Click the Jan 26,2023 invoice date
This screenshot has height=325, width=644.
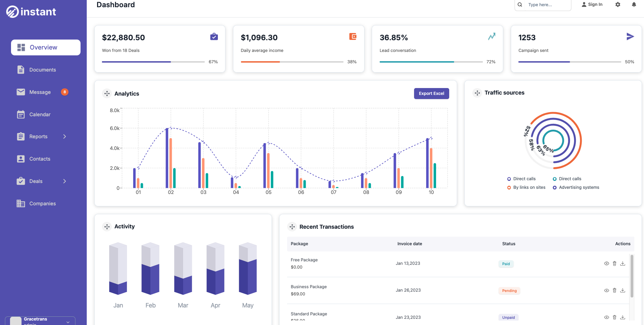coord(408,290)
